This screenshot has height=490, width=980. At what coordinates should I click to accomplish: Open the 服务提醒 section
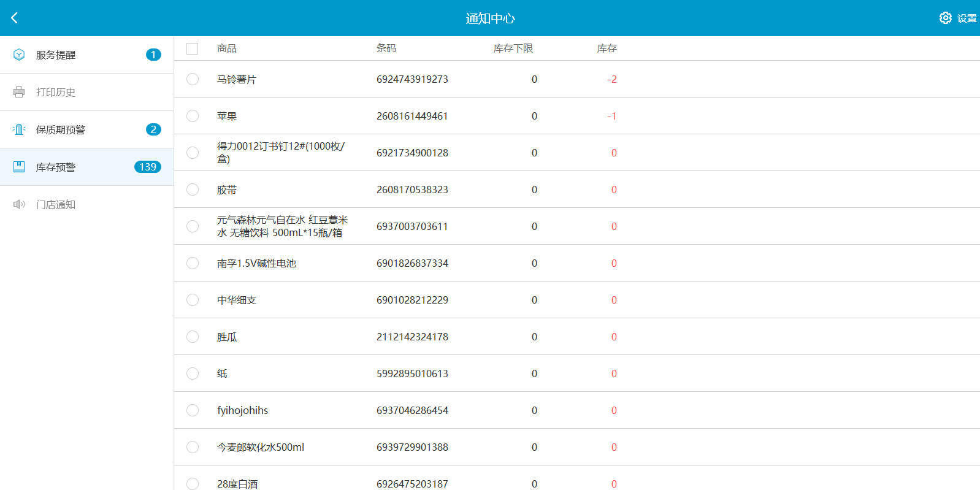pyautogui.click(x=86, y=55)
